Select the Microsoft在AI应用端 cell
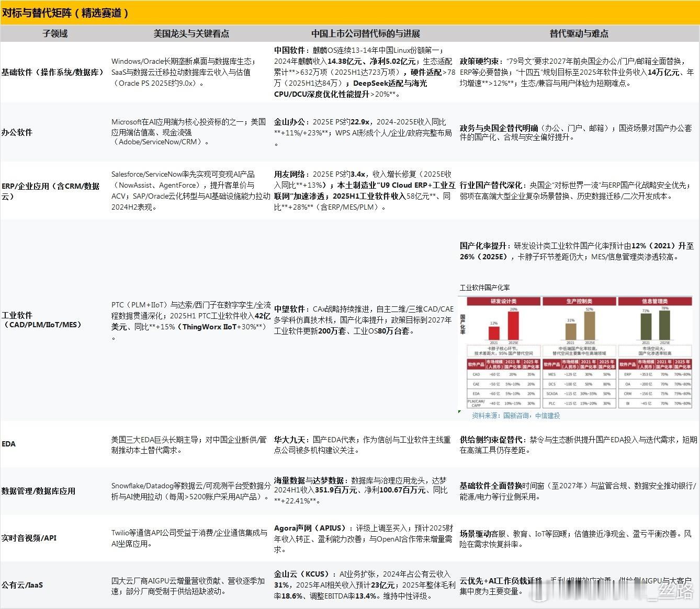This screenshot has width=700, height=609. (188, 132)
